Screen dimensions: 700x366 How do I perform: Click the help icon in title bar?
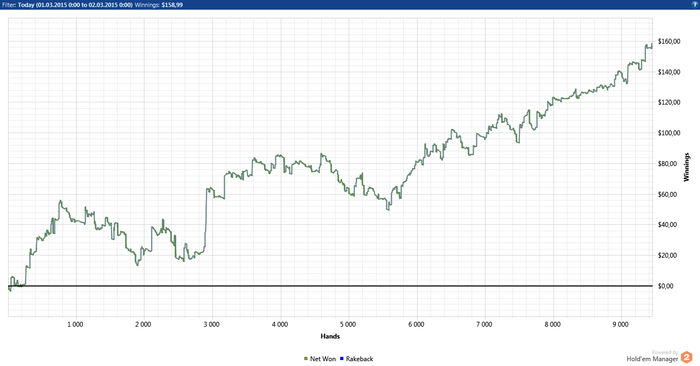coord(696,4)
